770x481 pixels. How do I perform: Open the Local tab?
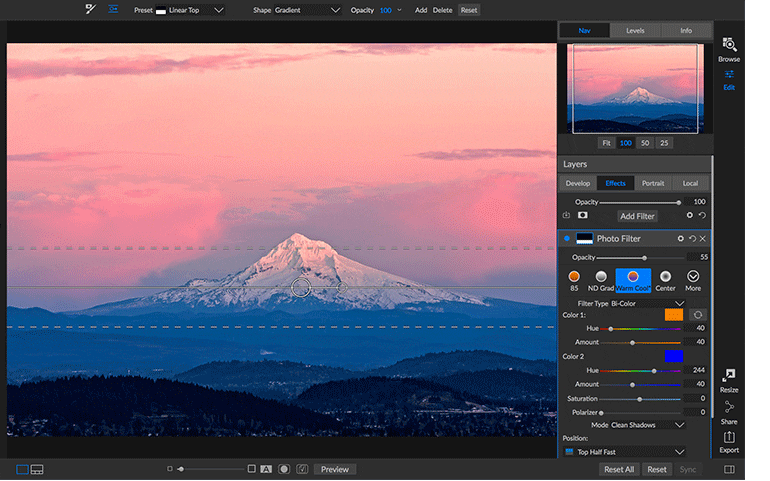pyautogui.click(x=690, y=183)
